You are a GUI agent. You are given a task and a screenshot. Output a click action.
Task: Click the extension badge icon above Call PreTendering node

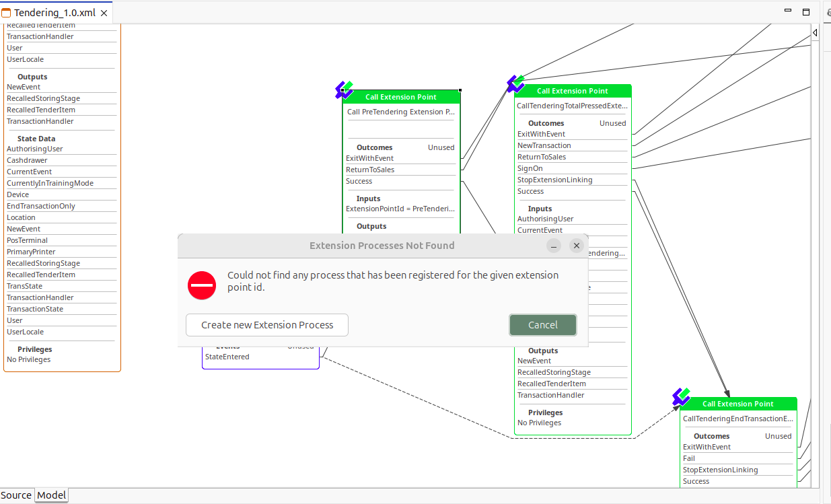[345, 89]
